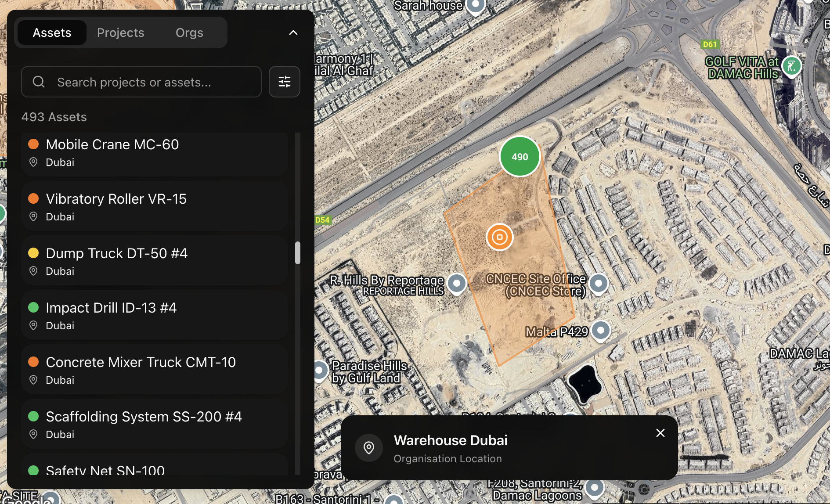
Task: Collapse the assets panel with chevron
Action: 293,32
